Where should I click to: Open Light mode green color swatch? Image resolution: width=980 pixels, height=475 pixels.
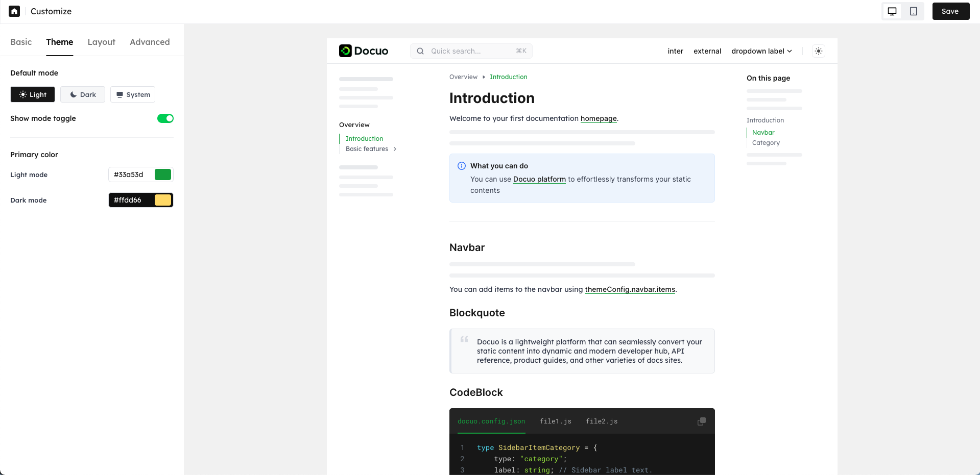click(x=163, y=174)
